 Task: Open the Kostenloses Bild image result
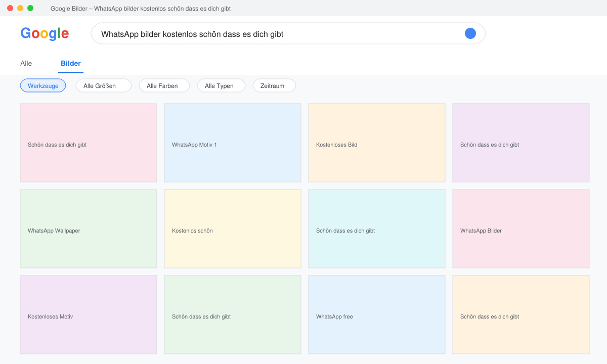377,143
